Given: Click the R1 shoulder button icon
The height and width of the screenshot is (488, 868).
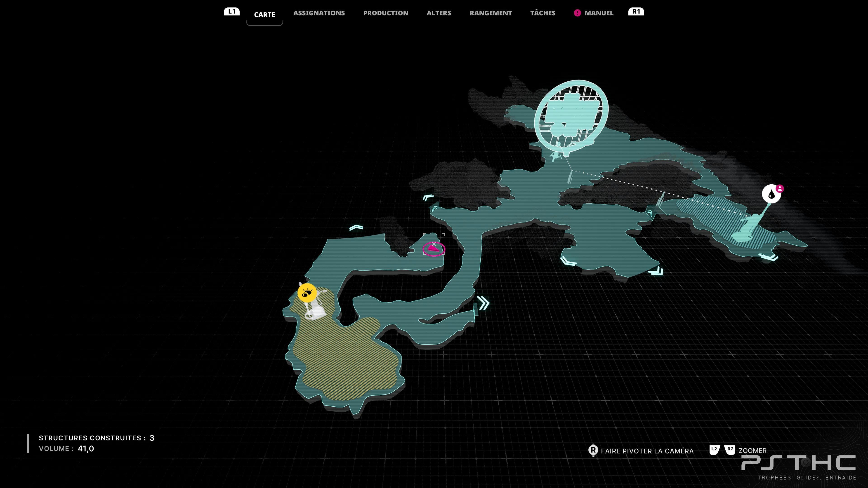Looking at the screenshot, I should point(636,12).
